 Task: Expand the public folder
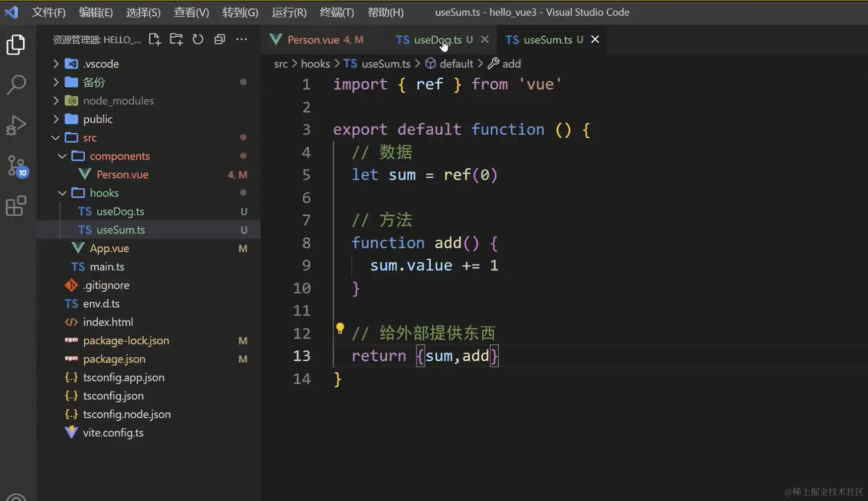(x=56, y=119)
